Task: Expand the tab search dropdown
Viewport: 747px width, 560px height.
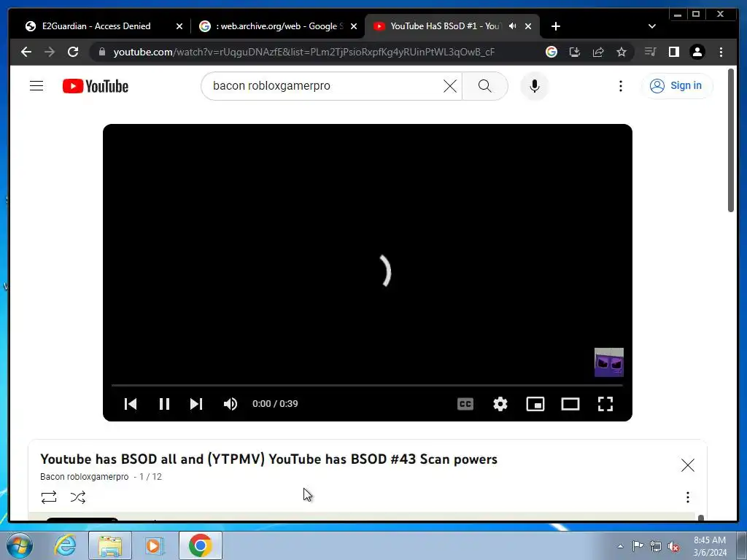Action: click(652, 27)
